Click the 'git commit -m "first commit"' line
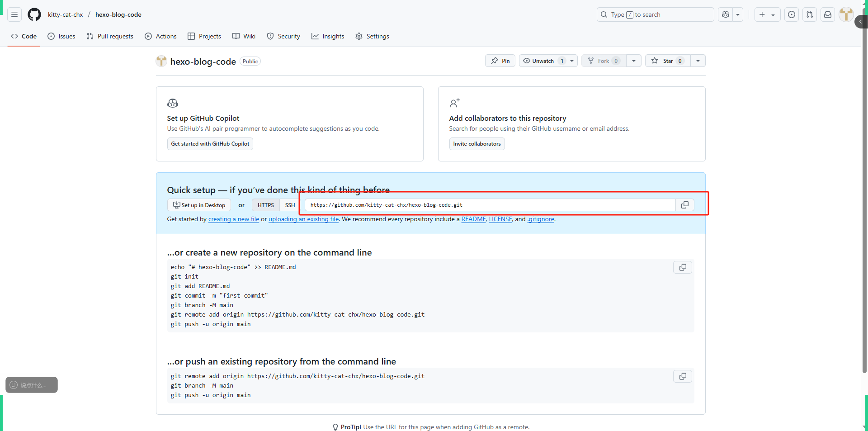Viewport: 868px width, 431px height. pos(219,295)
